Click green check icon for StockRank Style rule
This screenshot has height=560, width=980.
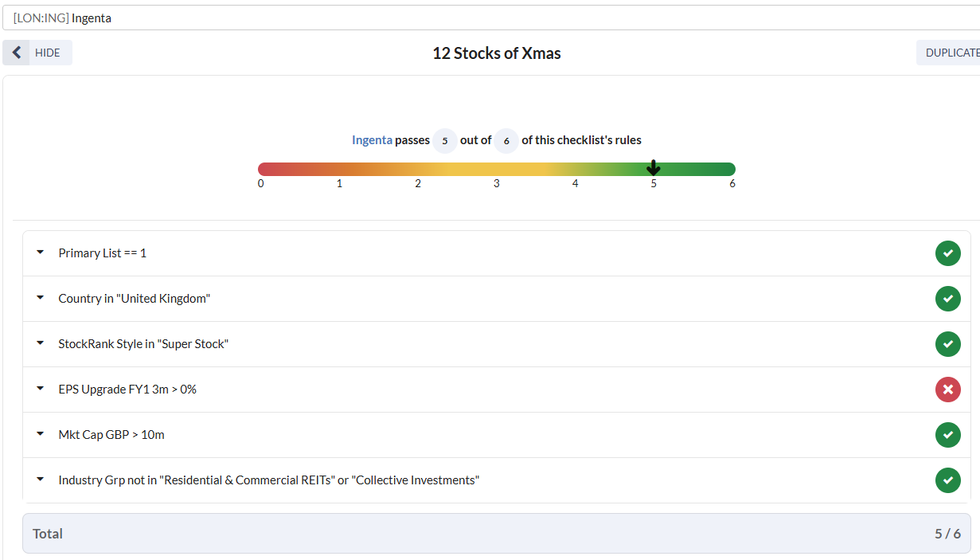[947, 344]
